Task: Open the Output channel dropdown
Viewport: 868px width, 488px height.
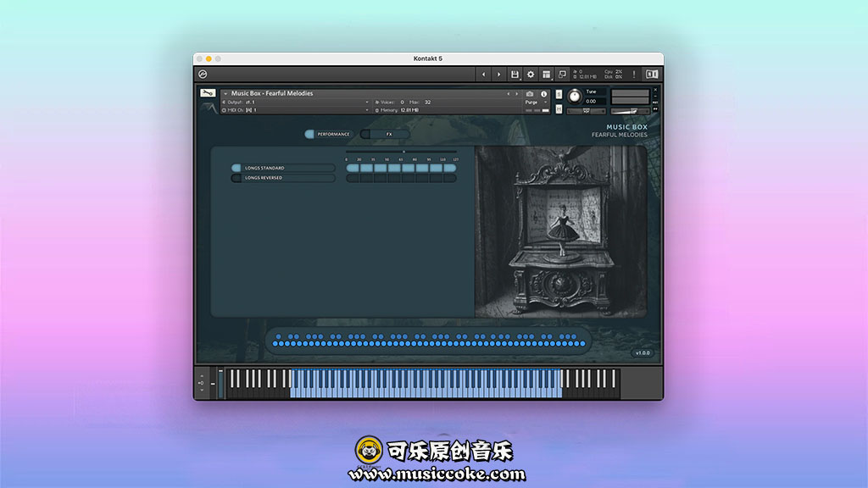Action: pyautogui.click(x=366, y=103)
